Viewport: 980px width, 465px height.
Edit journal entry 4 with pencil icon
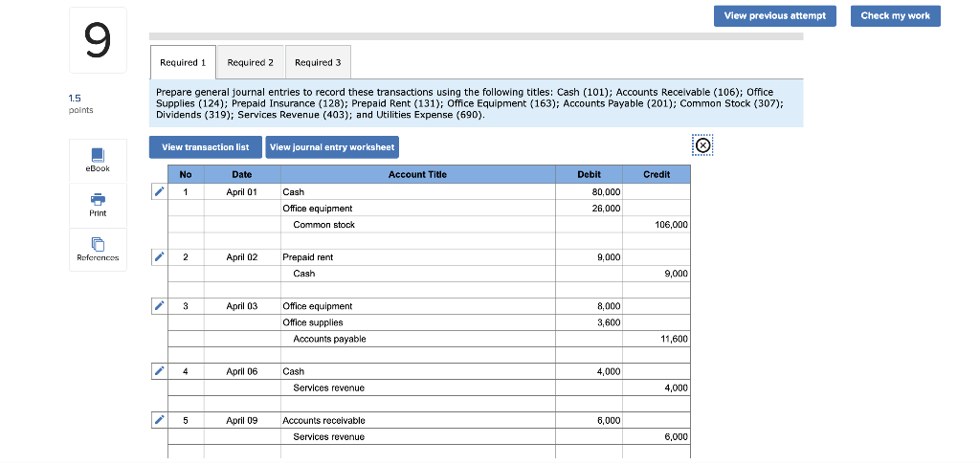(159, 371)
